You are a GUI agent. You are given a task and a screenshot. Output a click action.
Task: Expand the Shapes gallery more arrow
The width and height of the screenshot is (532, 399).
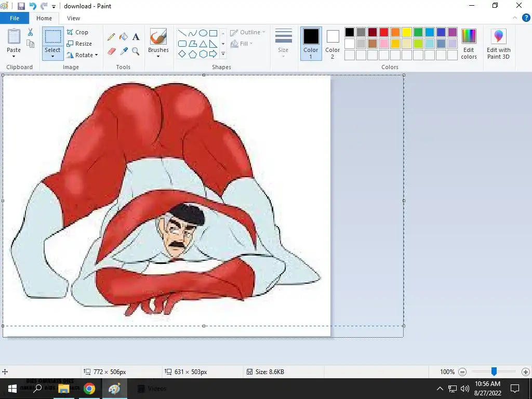(x=223, y=54)
